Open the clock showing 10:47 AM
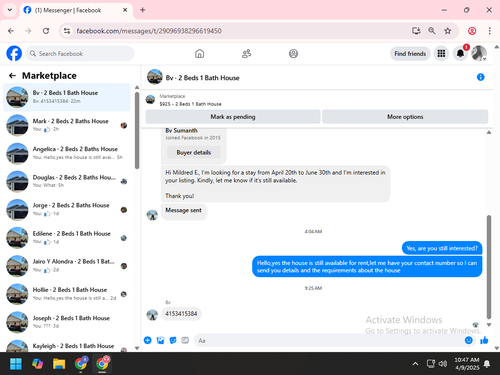 click(467, 364)
